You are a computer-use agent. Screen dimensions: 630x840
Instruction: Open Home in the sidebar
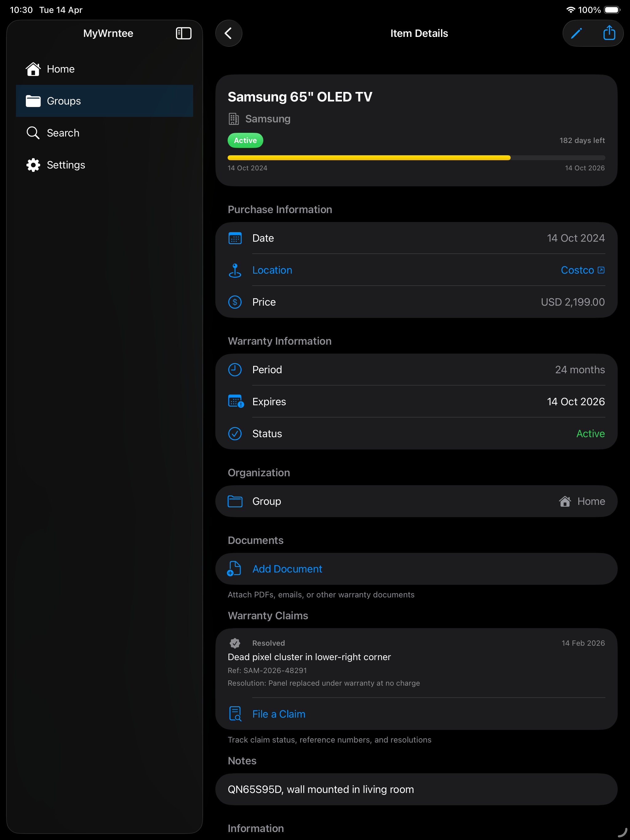pyautogui.click(x=105, y=69)
